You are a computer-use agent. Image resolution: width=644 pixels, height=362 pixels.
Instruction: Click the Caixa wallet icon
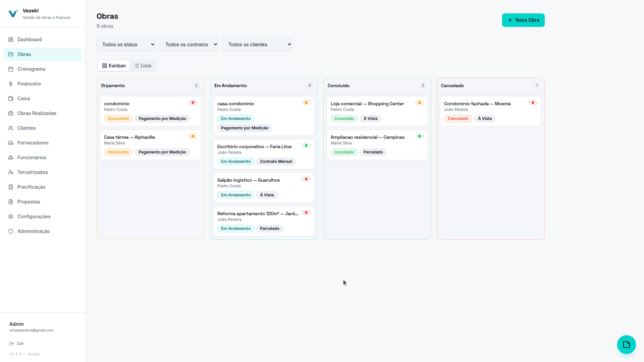(x=11, y=99)
